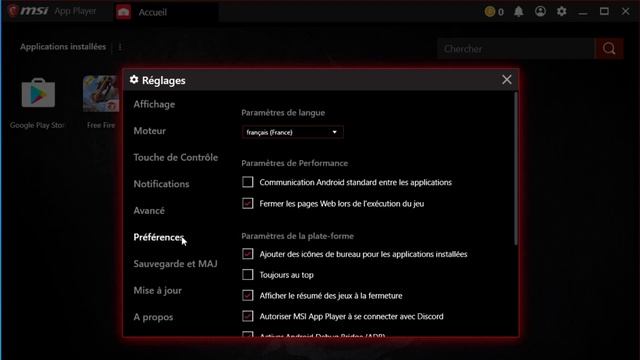Expand the français (France) language dropdown
640x360 pixels.
pyautogui.click(x=292, y=132)
